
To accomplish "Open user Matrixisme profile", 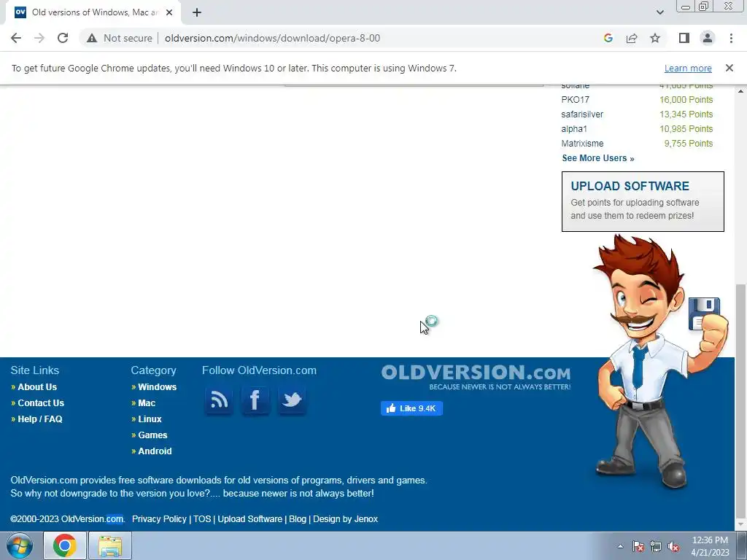I will [x=582, y=144].
